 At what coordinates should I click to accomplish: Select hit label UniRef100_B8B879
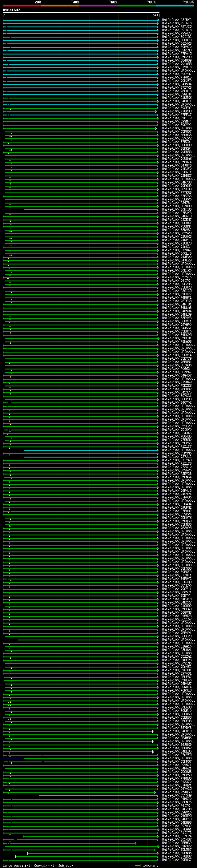(x=177, y=40)
